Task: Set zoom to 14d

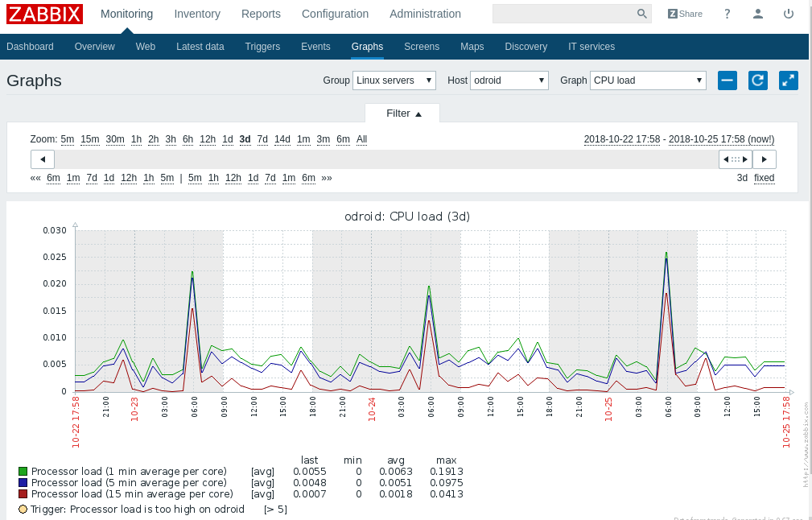Action: (x=282, y=139)
